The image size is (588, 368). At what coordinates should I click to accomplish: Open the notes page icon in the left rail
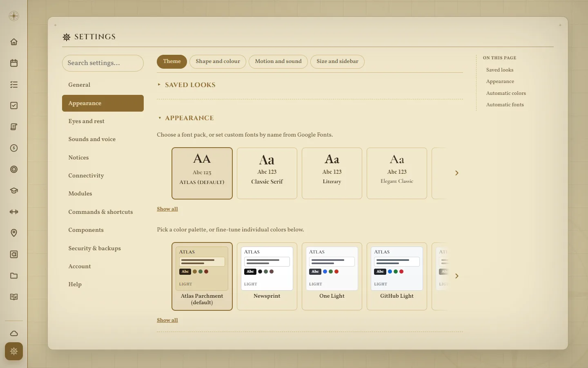click(14, 127)
